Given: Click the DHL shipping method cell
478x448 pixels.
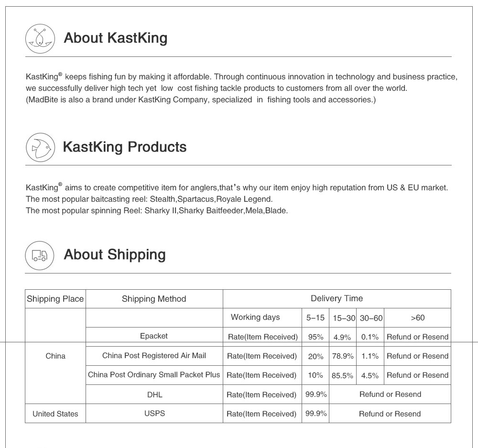Looking at the screenshot, I should (154, 394).
